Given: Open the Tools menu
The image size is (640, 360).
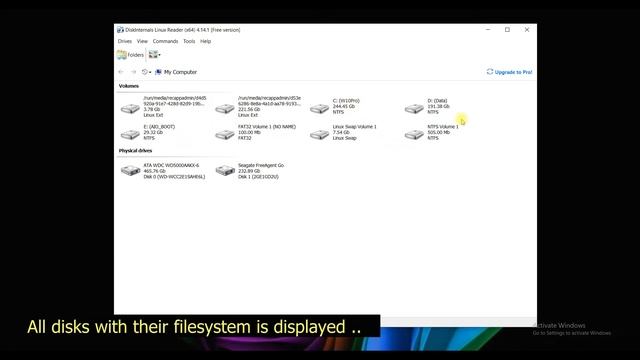Looking at the screenshot, I should click(x=189, y=41).
